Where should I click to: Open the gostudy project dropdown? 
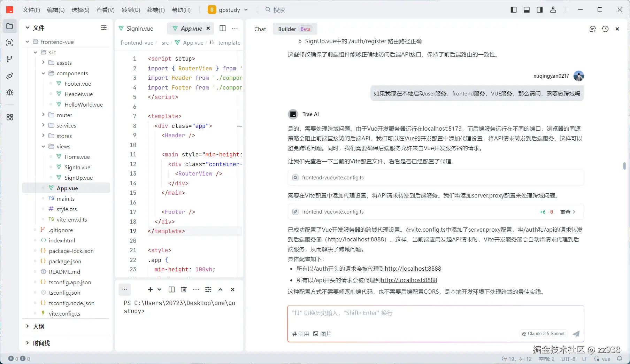[228, 10]
